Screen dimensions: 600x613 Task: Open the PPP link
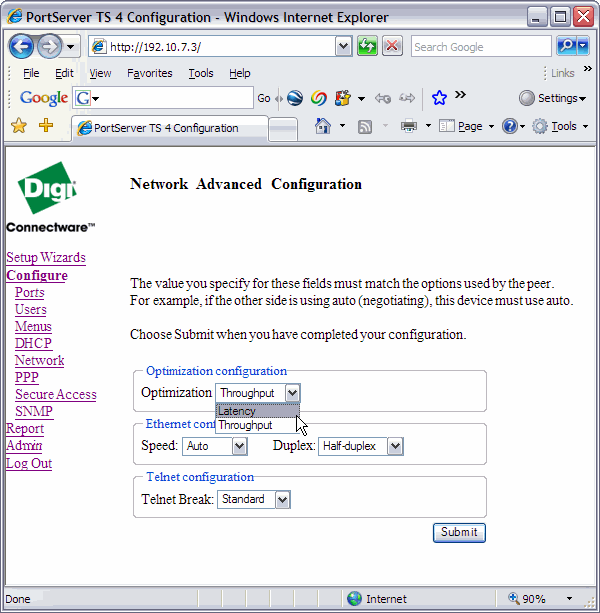[x=27, y=377]
